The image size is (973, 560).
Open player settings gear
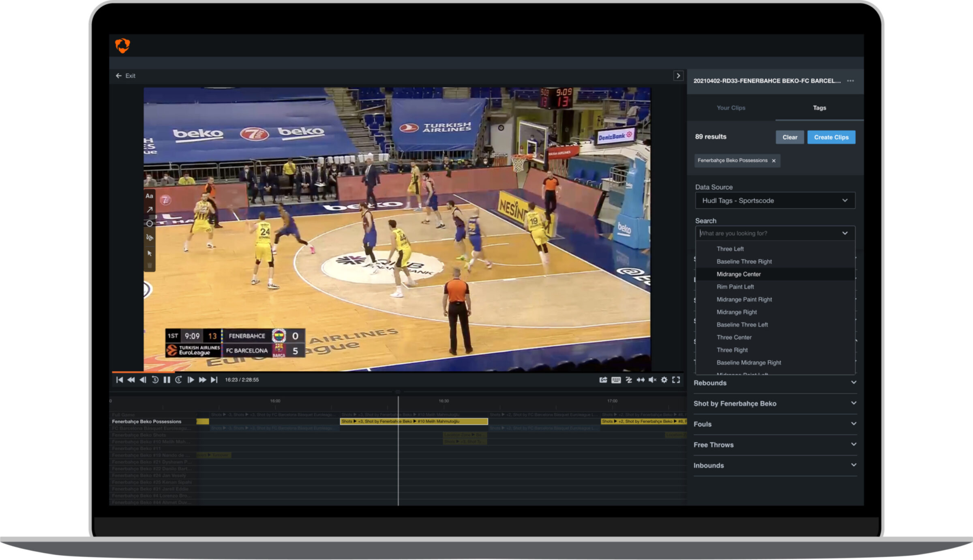tap(664, 380)
